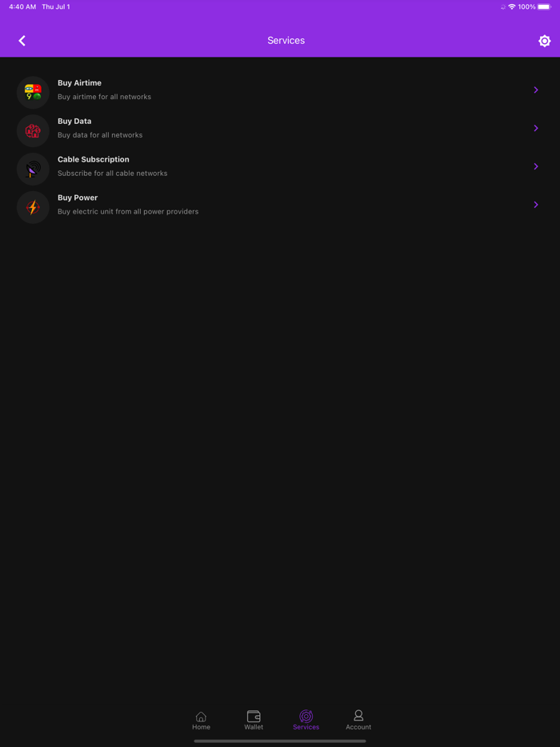Open Buy Power via right chevron

click(536, 205)
